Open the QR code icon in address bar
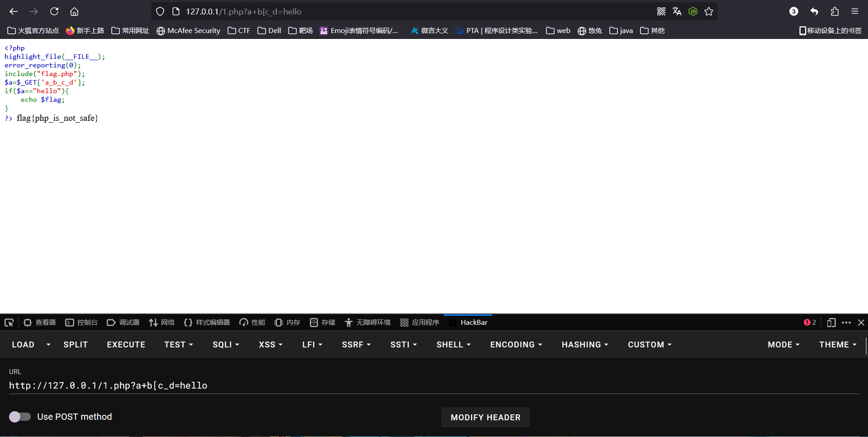 click(x=661, y=11)
